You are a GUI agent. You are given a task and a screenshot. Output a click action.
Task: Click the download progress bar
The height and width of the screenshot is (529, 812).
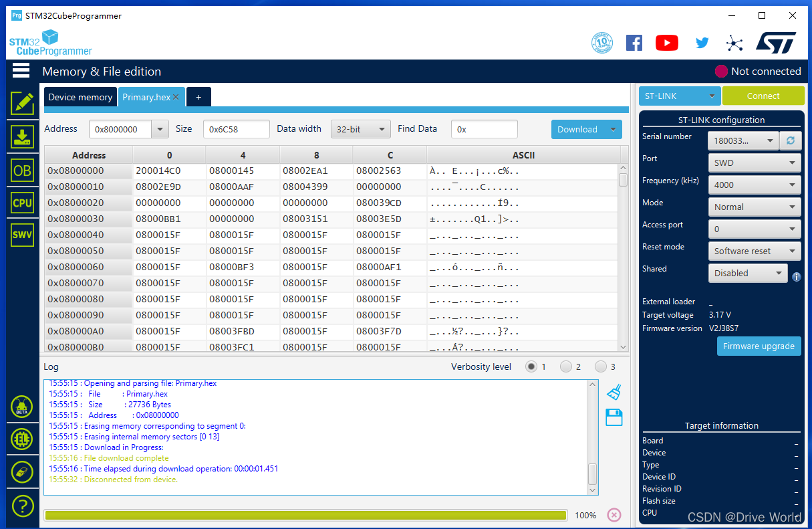305,515
